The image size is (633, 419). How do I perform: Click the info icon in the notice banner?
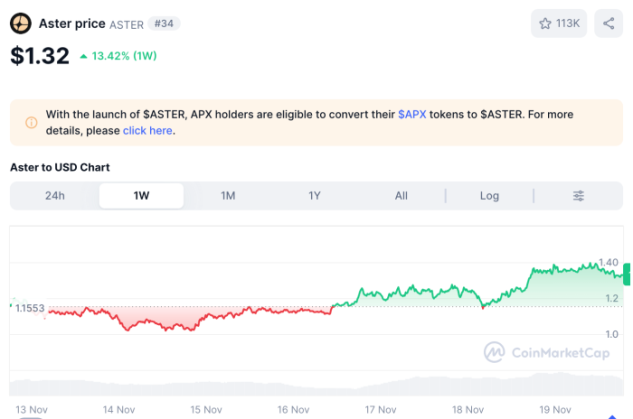pyautogui.click(x=31, y=122)
